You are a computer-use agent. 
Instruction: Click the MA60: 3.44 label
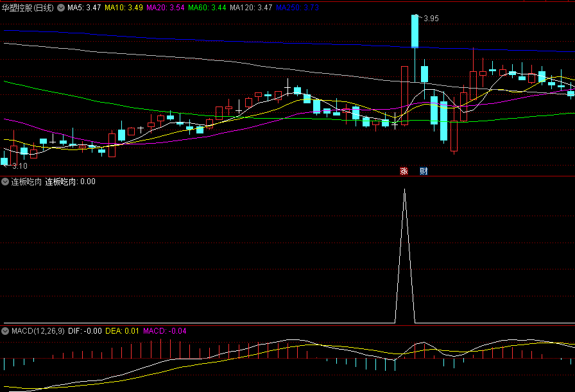(x=207, y=8)
